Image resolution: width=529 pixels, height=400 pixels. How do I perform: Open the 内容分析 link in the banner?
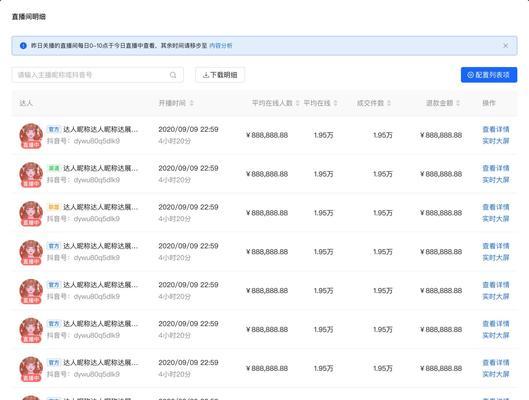click(x=221, y=46)
